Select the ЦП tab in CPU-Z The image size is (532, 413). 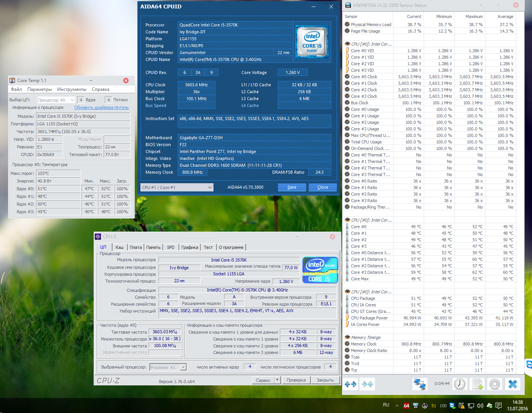(103, 247)
